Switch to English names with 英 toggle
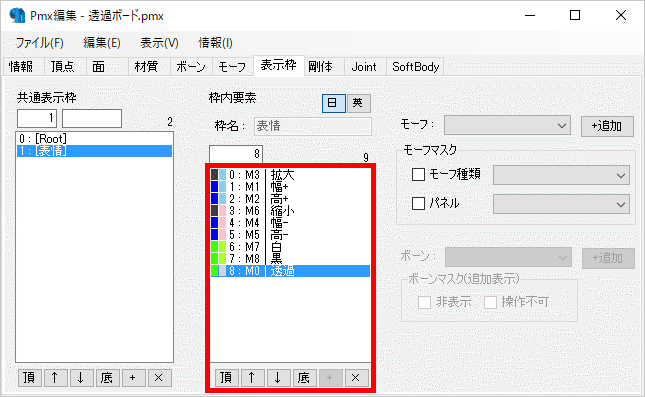 (358, 103)
